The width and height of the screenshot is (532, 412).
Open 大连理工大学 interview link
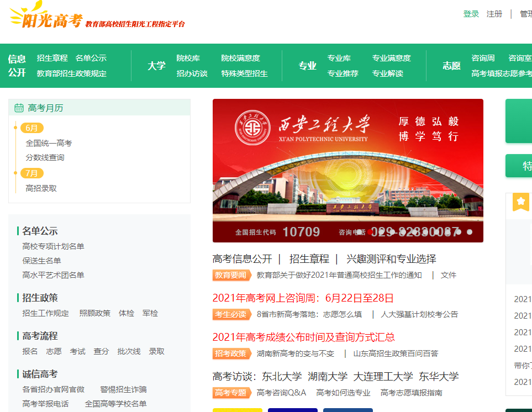(383, 377)
